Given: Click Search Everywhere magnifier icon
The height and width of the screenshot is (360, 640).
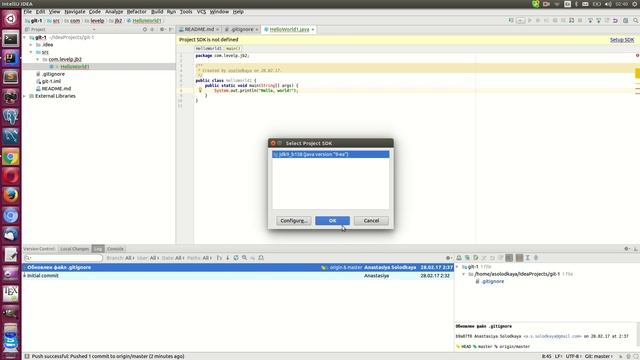Looking at the screenshot, I should (x=636, y=20).
